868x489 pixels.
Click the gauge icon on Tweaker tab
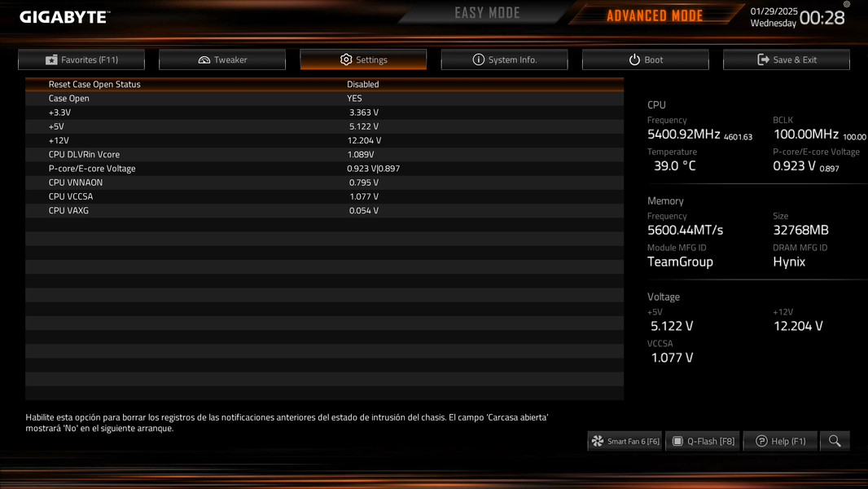(204, 59)
